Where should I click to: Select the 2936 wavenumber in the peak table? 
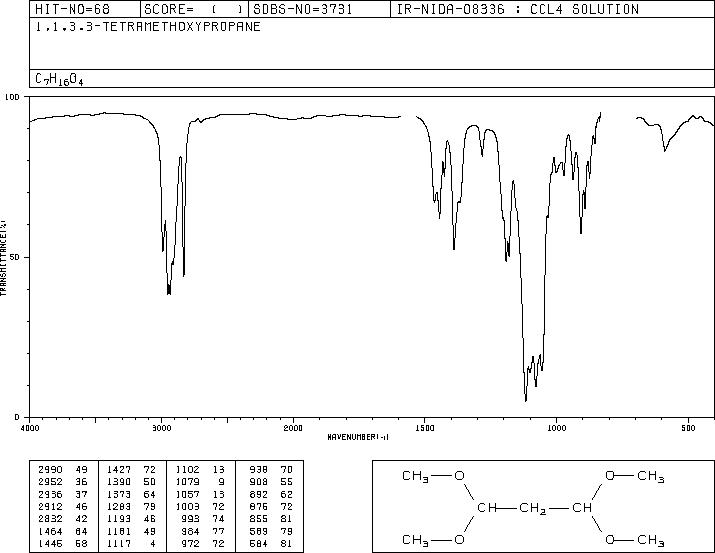[50, 494]
